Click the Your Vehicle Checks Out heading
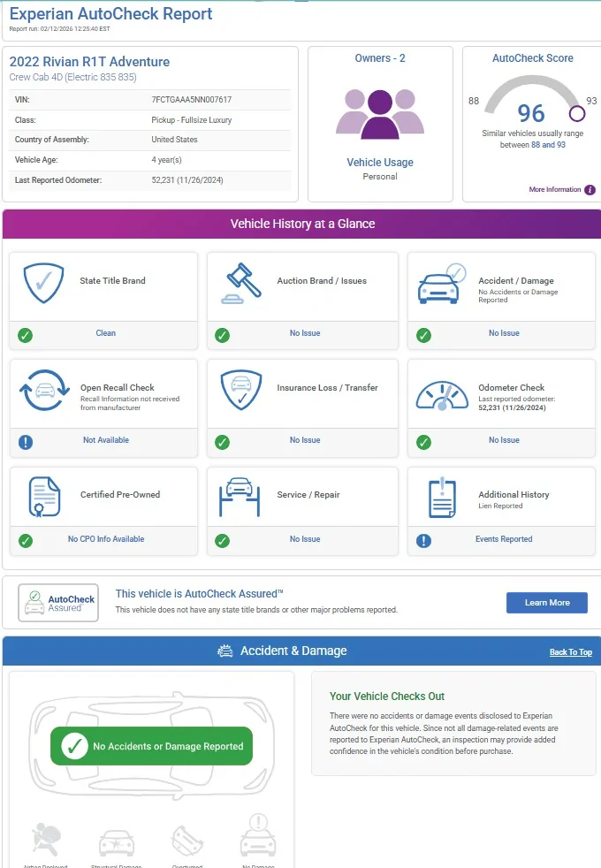The height and width of the screenshot is (868, 601). (387, 697)
